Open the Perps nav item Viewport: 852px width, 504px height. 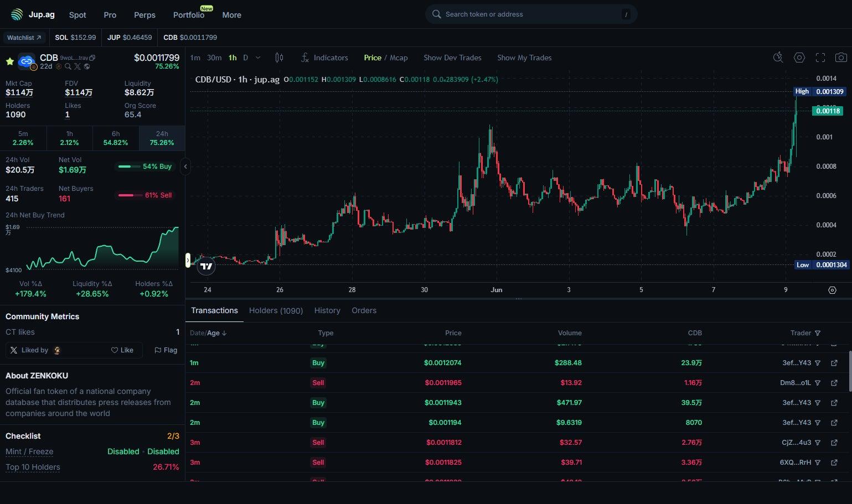click(x=144, y=15)
